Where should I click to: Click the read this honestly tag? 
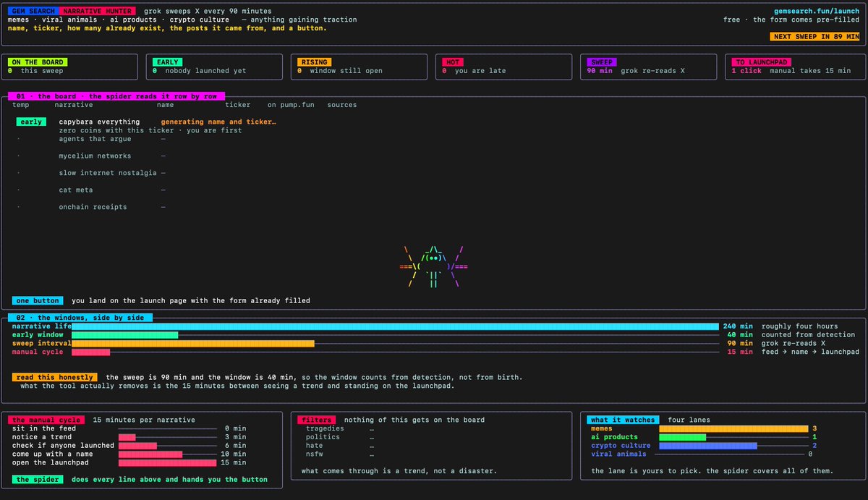click(x=55, y=377)
